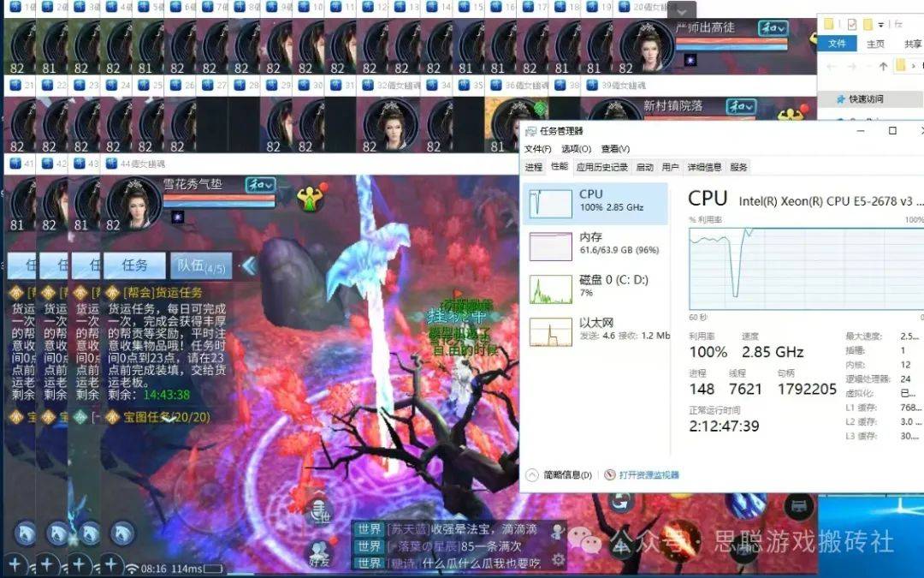Tap the plus button left of the Wi-Fi icon

(x=110, y=565)
